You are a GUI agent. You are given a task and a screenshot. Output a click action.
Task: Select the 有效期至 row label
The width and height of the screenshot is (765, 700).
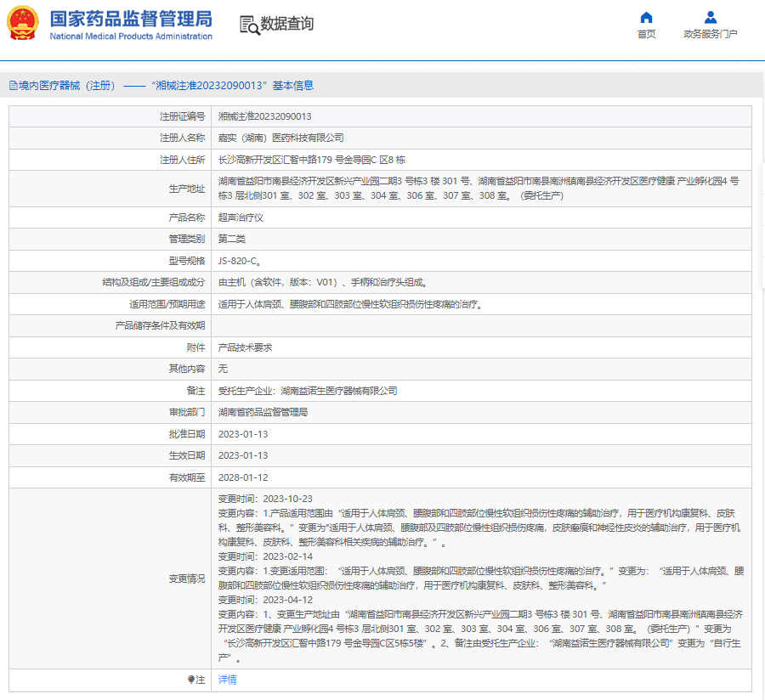coord(187,477)
